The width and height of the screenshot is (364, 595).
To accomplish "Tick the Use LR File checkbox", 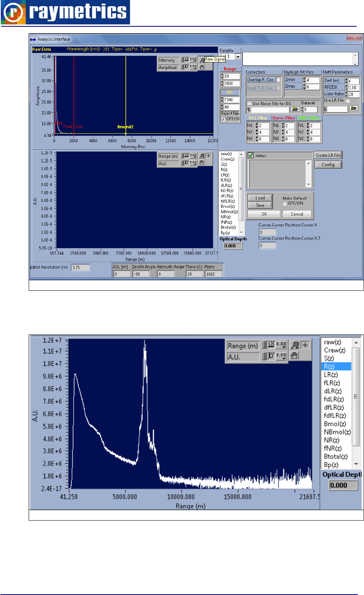I will (x=348, y=101).
